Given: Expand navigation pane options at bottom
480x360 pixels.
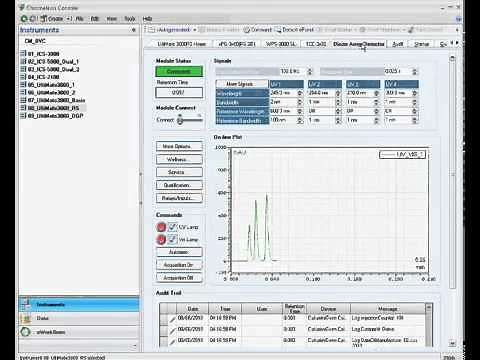Looking at the screenshot, I should tap(135, 346).
